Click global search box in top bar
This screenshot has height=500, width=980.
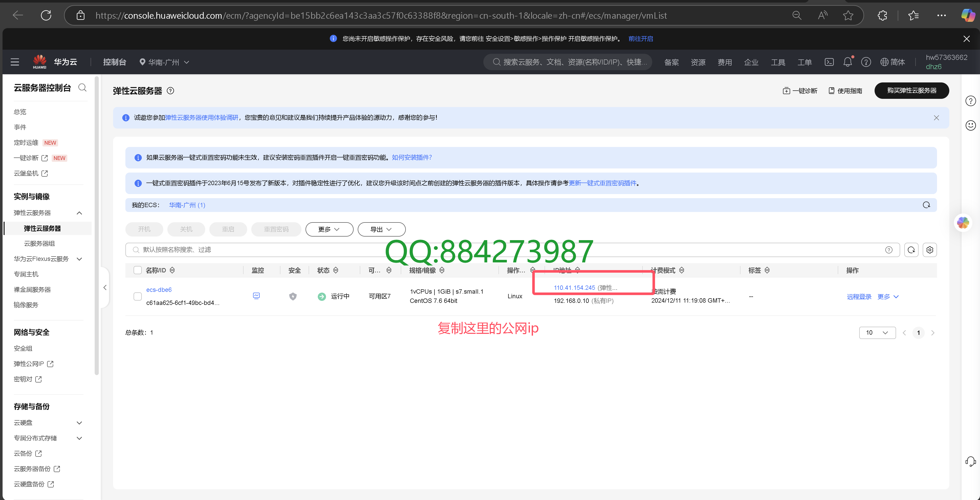[568, 62]
